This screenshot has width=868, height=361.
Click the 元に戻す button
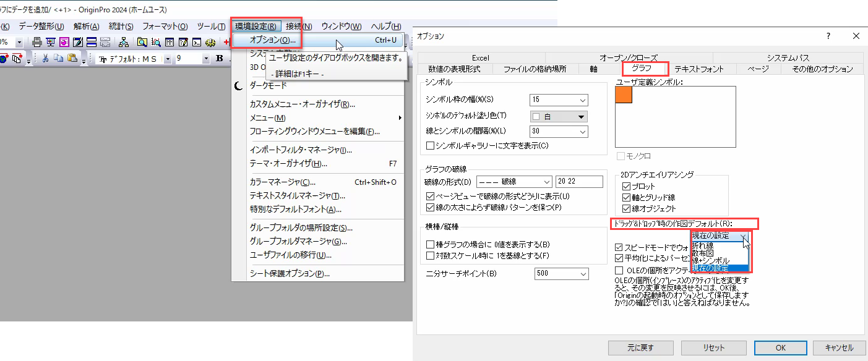[640, 347]
